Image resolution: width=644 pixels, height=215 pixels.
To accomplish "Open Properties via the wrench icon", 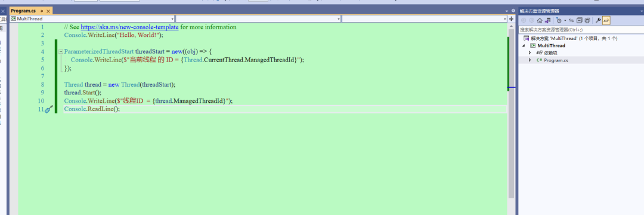I will (598, 20).
